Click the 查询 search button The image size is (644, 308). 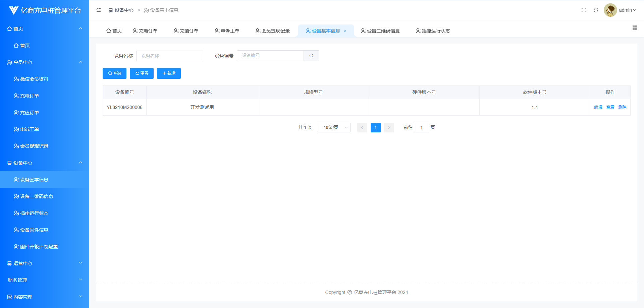[x=114, y=73]
